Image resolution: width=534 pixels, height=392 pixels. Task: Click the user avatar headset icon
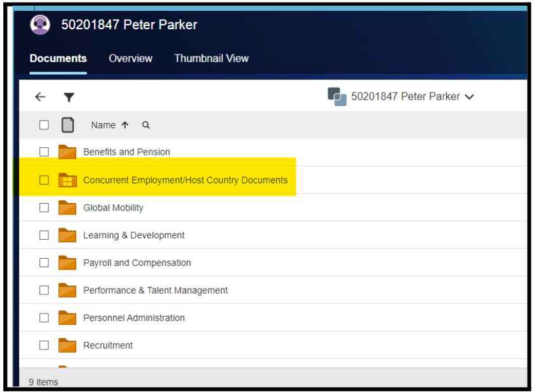point(41,25)
